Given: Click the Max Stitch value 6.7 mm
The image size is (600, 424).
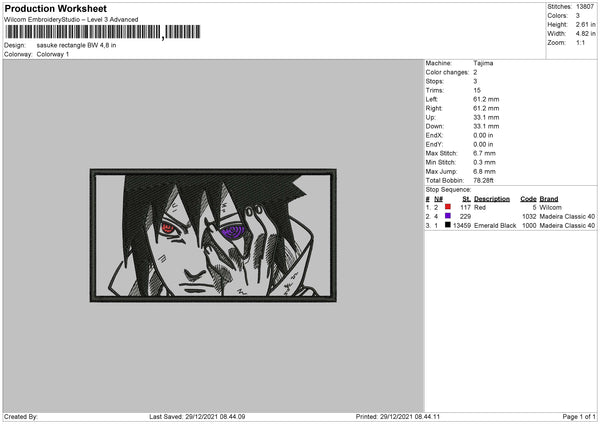Looking at the screenshot, I should (484, 153).
